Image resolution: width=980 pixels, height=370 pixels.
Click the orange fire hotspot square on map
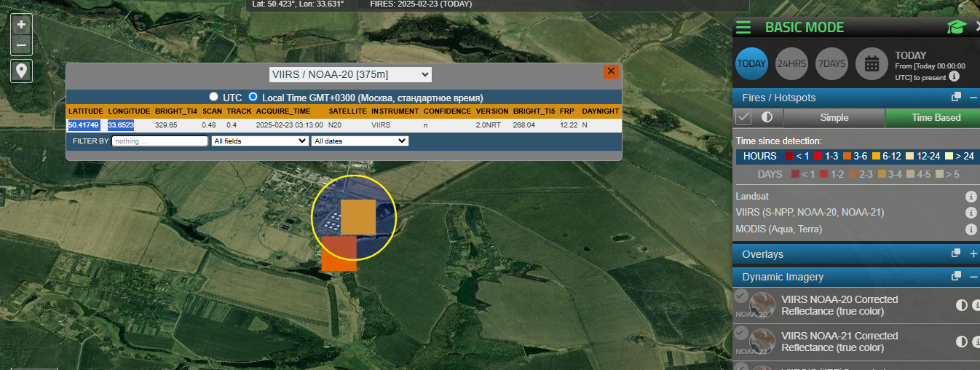tap(339, 253)
